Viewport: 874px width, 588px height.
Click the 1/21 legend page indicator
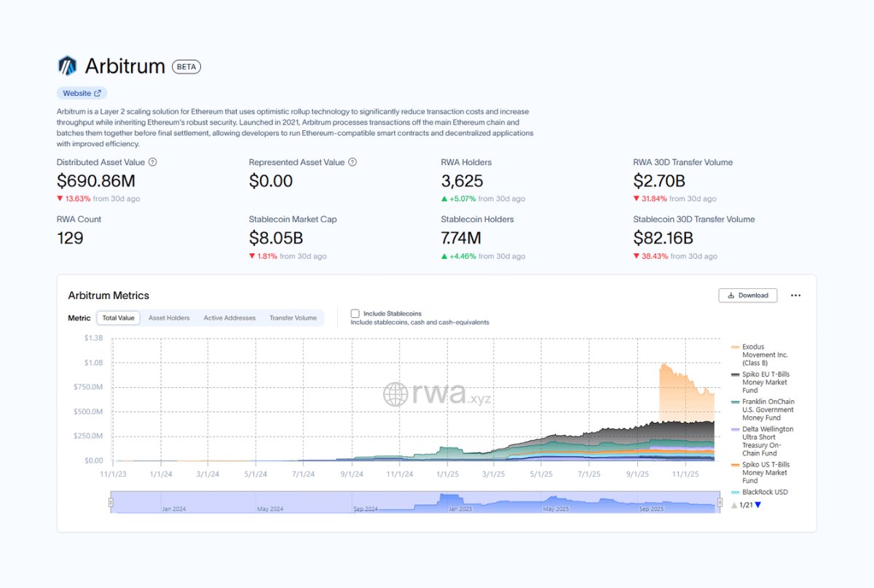coord(746,505)
